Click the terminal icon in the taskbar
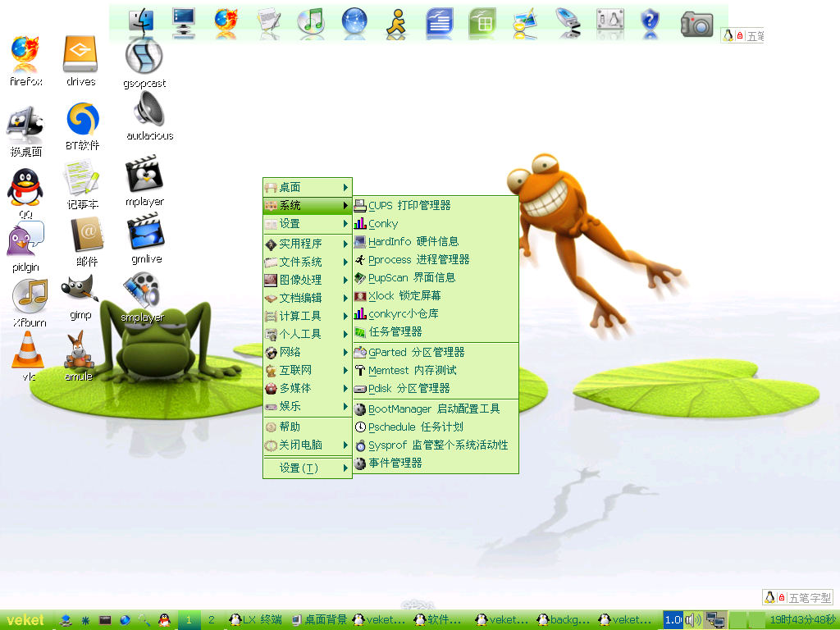This screenshot has width=840, height=630. coord(105,620)
